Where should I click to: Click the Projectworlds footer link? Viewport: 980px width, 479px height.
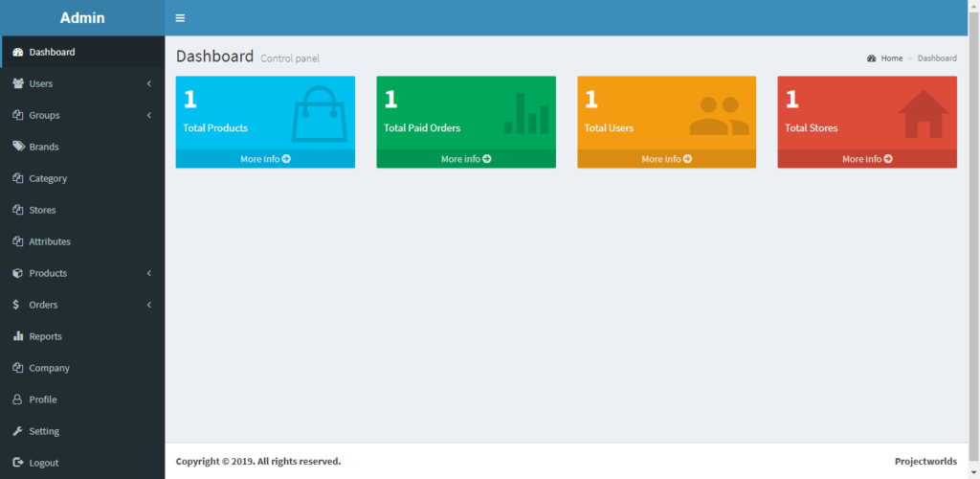[924, 461]
